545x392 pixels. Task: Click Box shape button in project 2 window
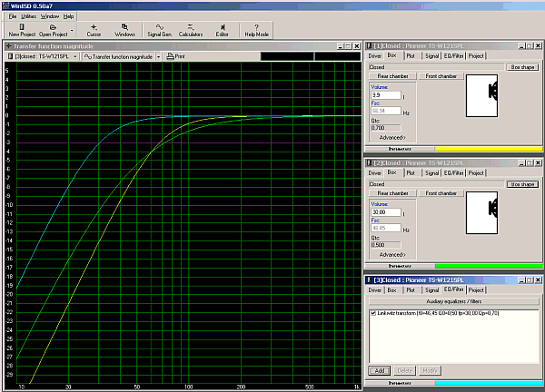522,184
